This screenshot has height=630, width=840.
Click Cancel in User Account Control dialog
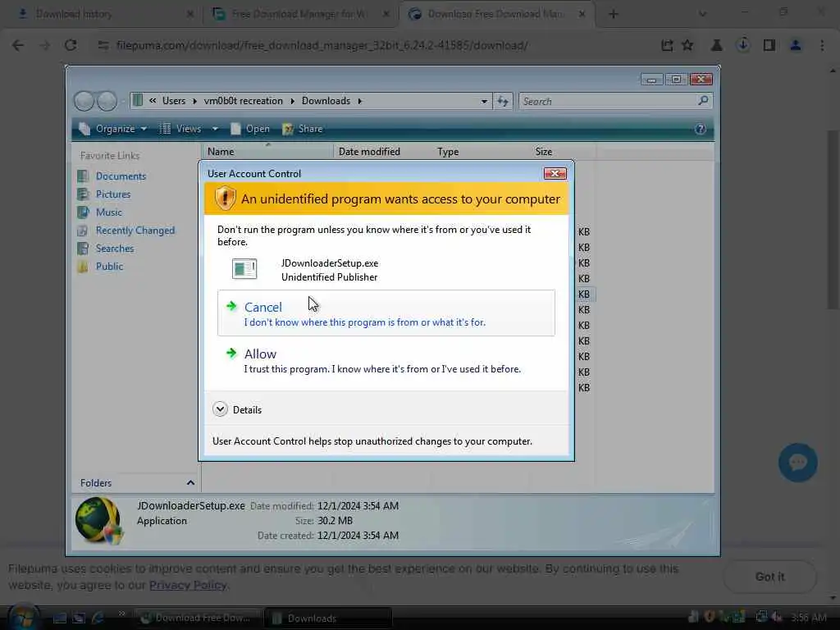[386, 313]
